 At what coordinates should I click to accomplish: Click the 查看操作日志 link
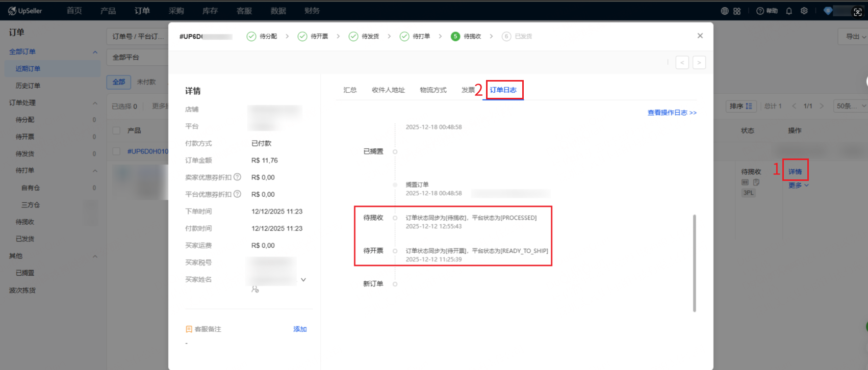coord(672,113)
